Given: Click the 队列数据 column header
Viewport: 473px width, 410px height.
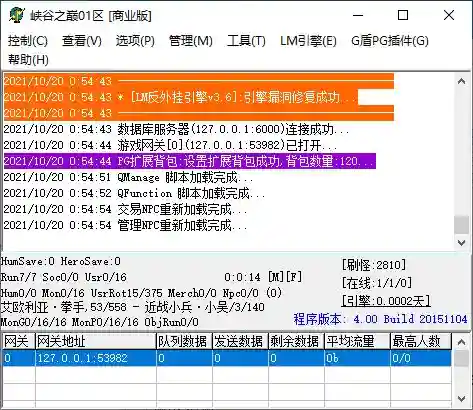Looking at the screenshot, I should [184, 341].
